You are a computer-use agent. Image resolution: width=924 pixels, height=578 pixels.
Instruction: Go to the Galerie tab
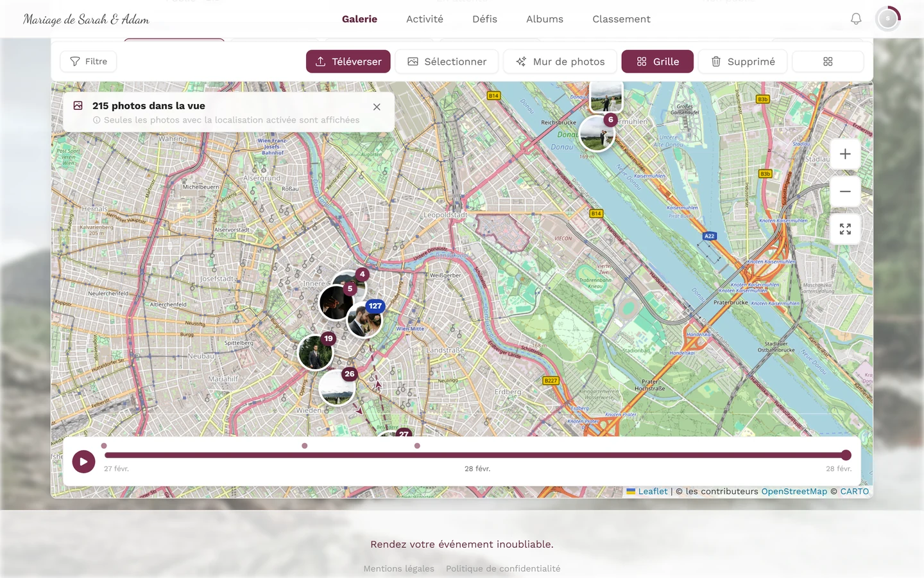click(x=359, y=19)
